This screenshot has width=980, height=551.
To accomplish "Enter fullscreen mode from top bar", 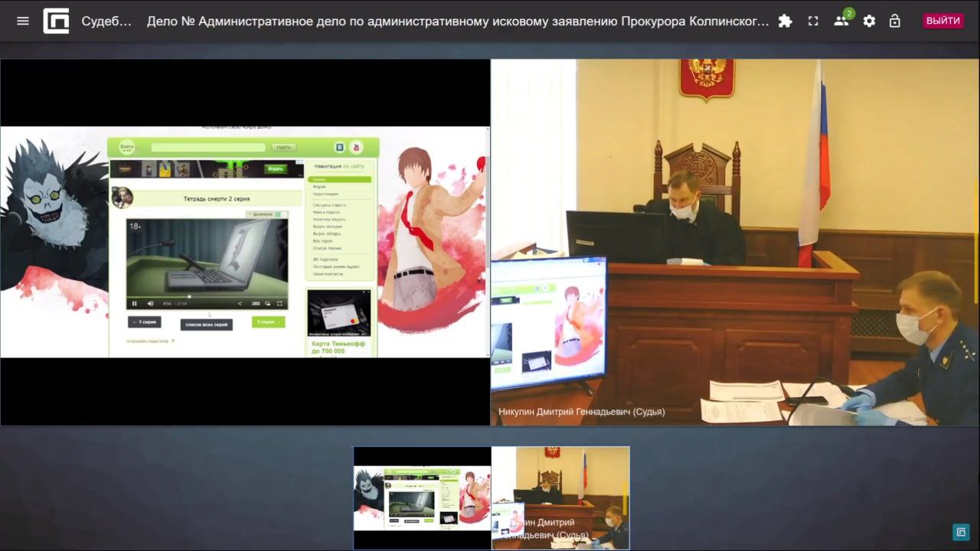I will [813, 21].
